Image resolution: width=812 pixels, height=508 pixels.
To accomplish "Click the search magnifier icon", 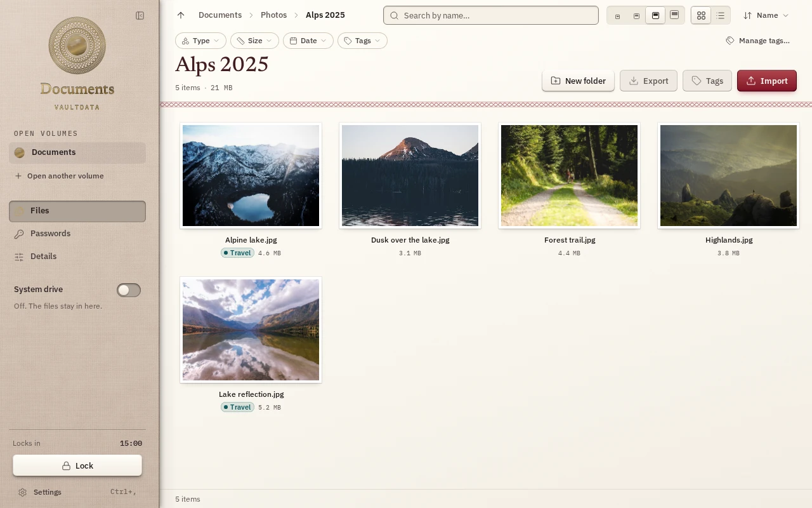I will [x=394, y=15].
